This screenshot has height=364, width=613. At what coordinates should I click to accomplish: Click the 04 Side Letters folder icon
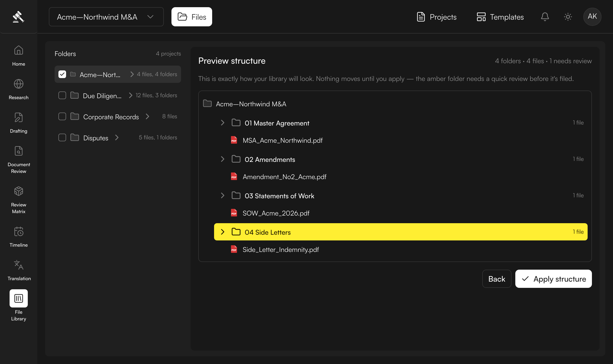236,232
